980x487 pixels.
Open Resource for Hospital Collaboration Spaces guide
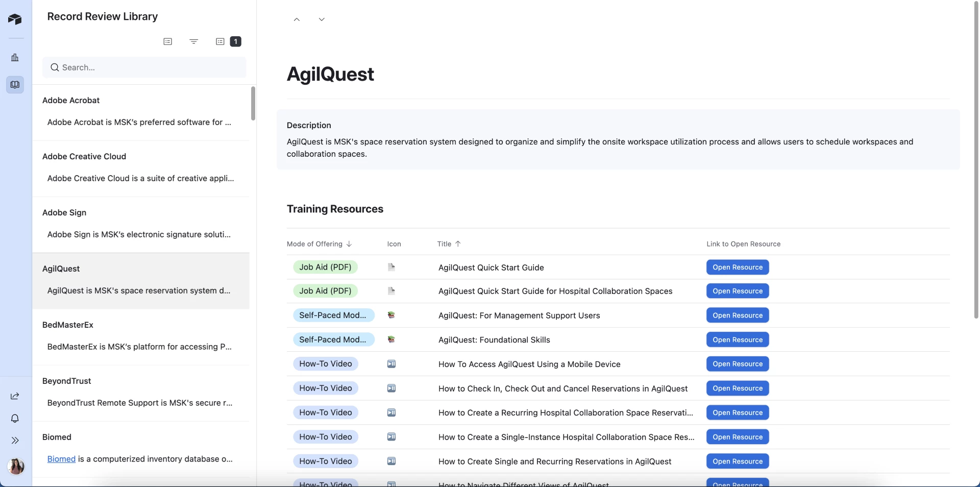tap(738, 291)
